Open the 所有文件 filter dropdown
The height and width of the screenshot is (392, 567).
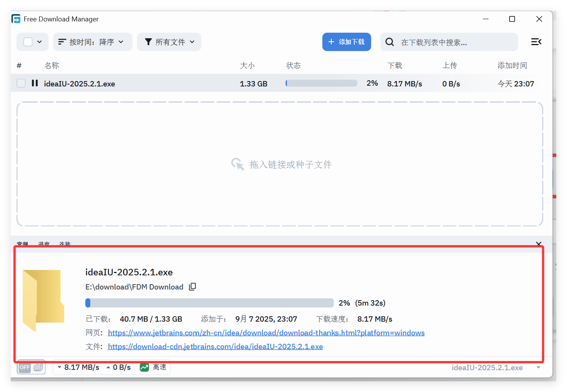[169, 42]
